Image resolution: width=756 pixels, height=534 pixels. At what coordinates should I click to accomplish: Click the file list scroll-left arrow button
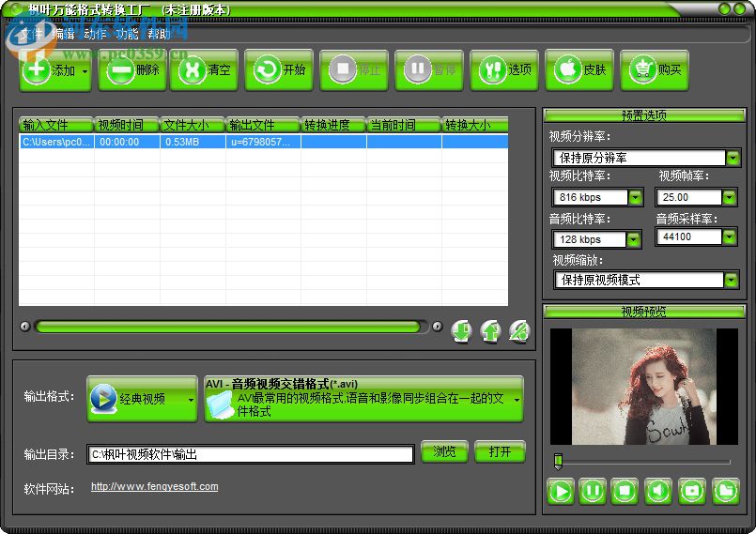(x=25, y=327)
